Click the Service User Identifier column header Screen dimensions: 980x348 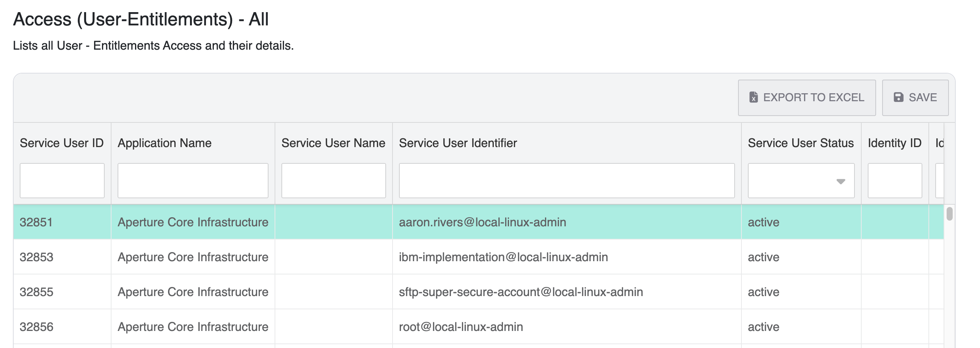458,143
